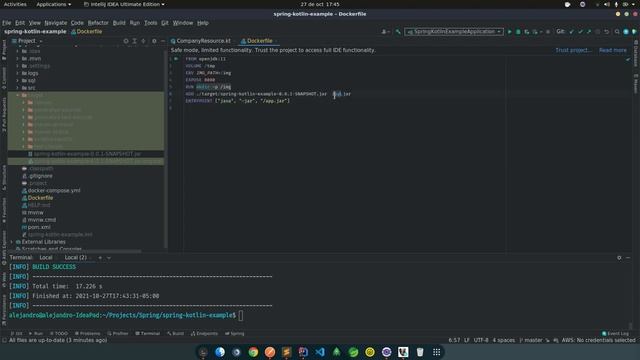Viewport: 640px width, 360px height.
Task: Open the Build menu
Action: click(x=119, y=23)
